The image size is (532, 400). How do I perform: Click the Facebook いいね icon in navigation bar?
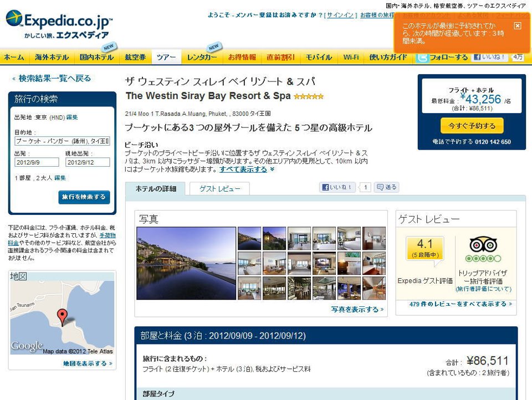click(x=489, y=57)
